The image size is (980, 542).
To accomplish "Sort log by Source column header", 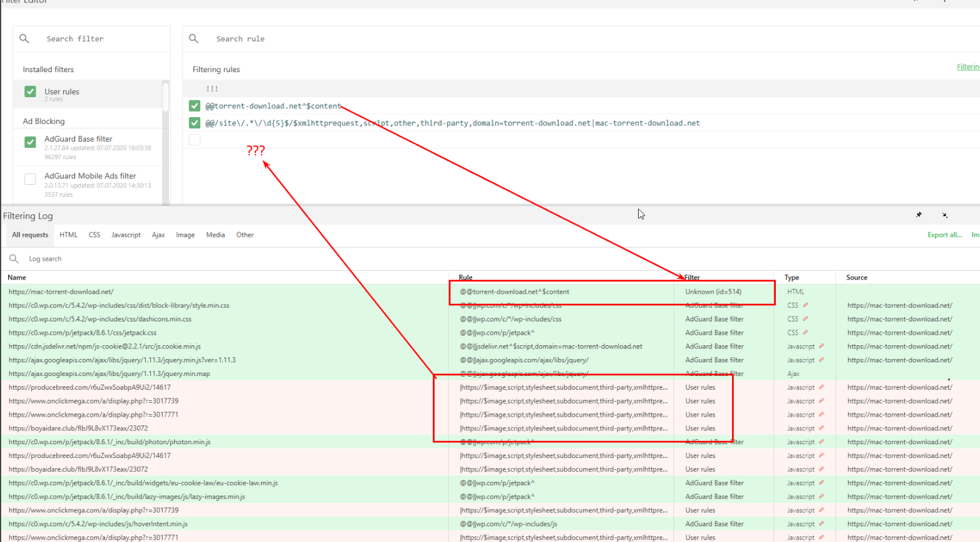I will pos(857,278).
